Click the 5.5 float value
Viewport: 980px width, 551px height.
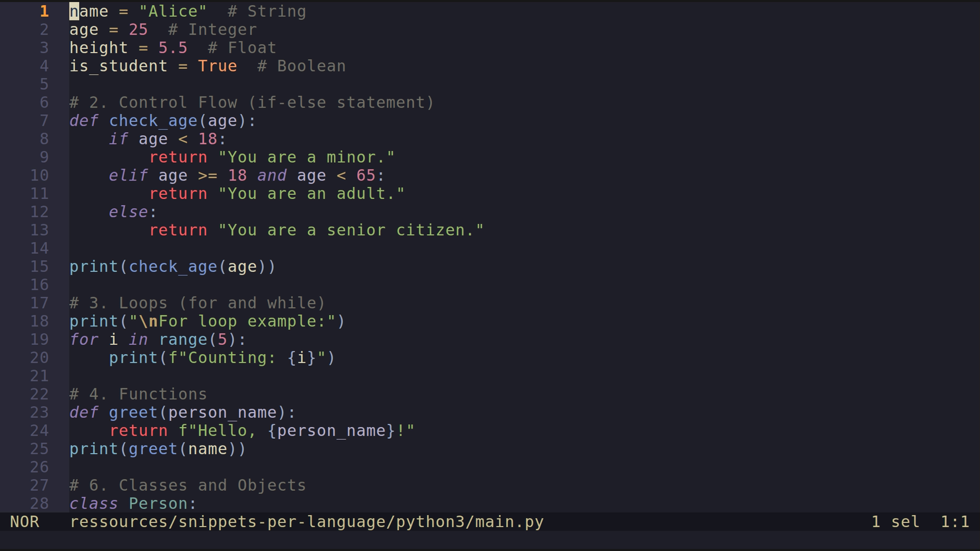pos(173,48)
